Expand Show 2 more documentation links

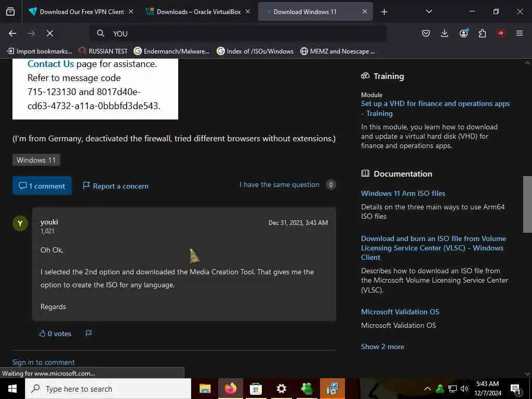click(382, 347)
